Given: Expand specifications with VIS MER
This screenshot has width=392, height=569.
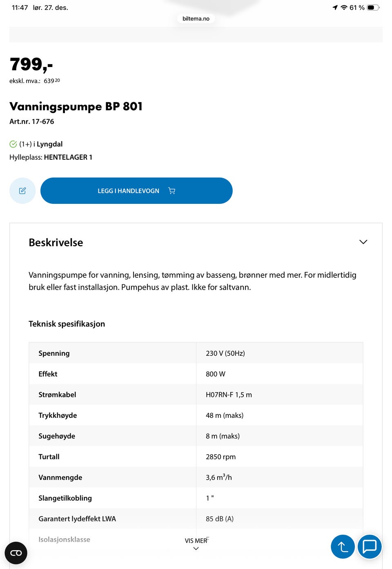Looking at the screenshot, I should click(196, 540).
